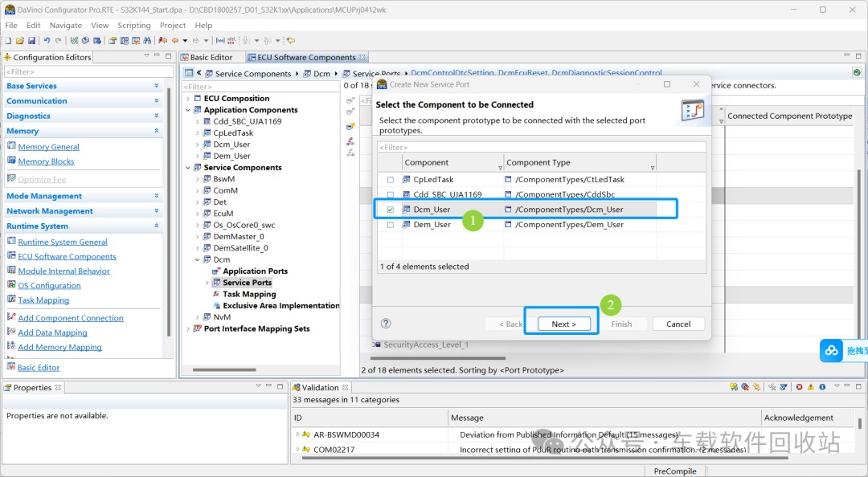Expand the AR-BSWMD00034 validation message
Screen dimensions: 868x477
(x=297, y=434)
